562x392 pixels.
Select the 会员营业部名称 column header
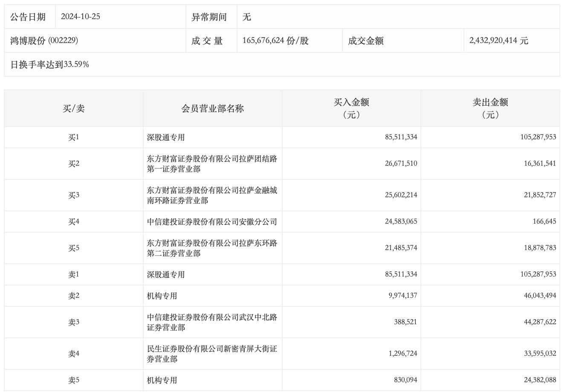point(212,109)
